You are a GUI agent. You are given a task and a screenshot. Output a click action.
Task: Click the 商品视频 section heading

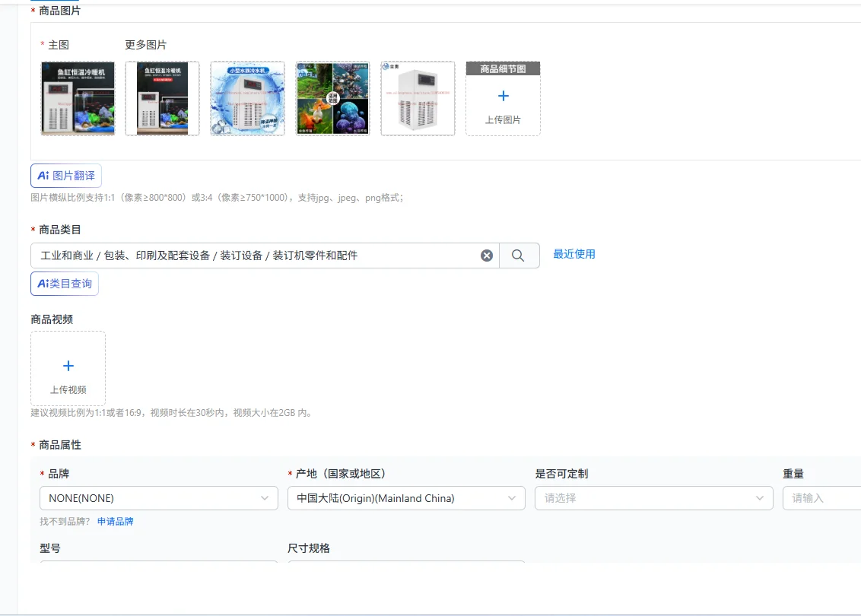coord(52,319)
